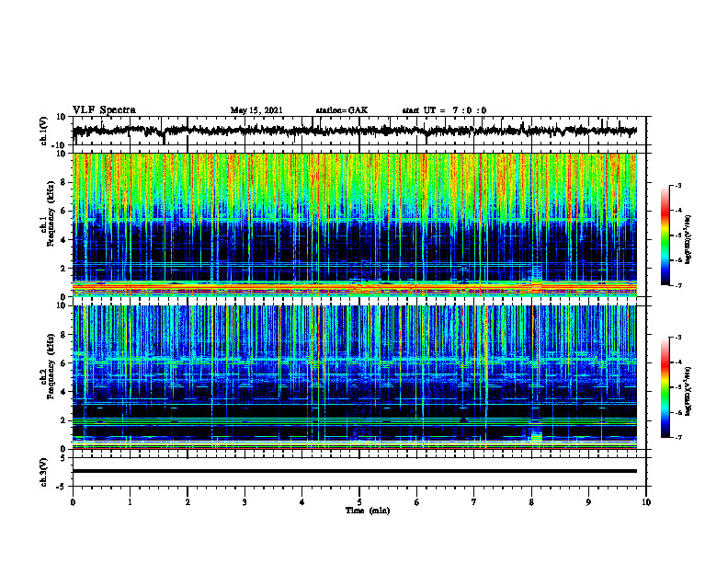Select the "May 15, 2021" date text
This screenshot has height=563, width=728.
(x=256, y=110)
